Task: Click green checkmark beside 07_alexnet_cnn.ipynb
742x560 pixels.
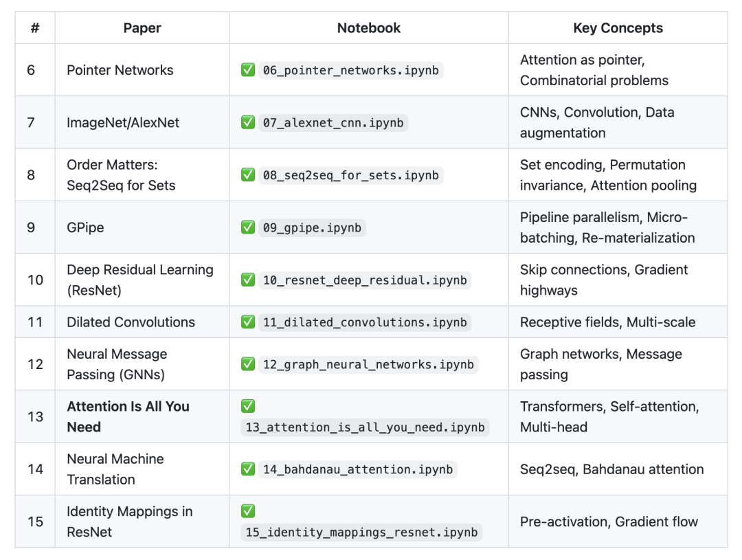Action: (248, 122)
